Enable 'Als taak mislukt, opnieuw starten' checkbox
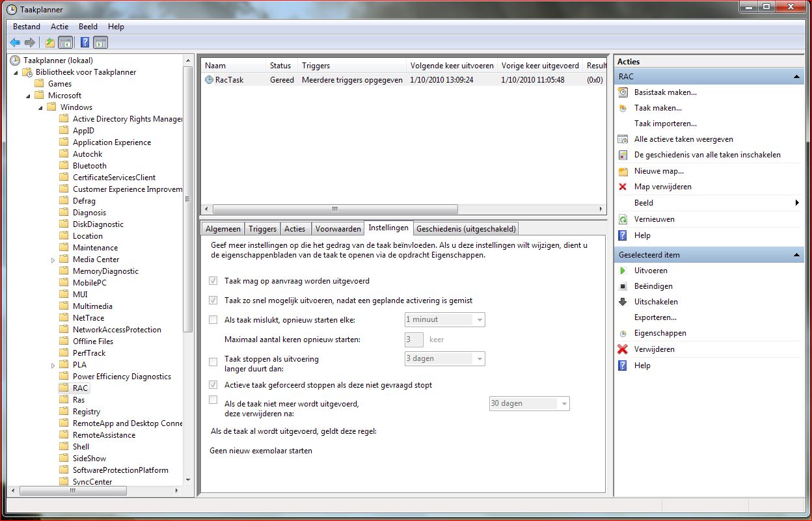This screenshot has width=812, height=521. click(213, 319)
